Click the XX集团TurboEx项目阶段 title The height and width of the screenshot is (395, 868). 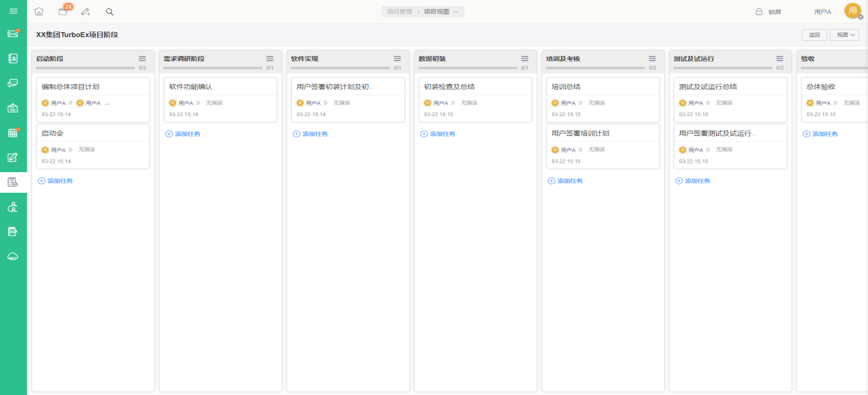[x=77, y=35]
